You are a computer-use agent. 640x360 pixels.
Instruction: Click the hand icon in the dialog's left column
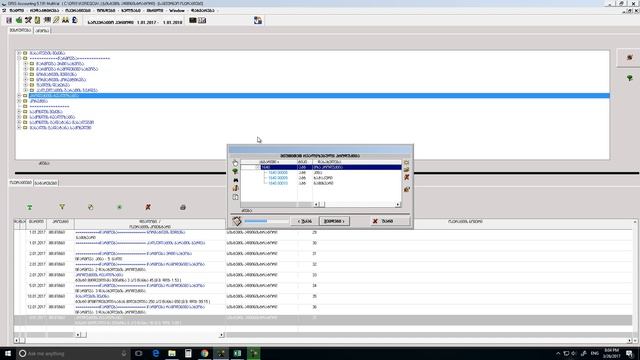pos(235,163)
